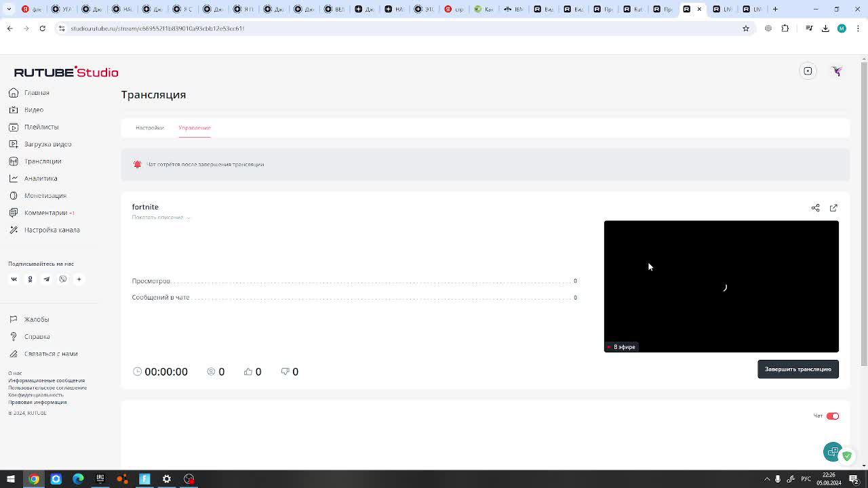Click the viewers counter icon
Screen dimensions: 868x488
[211, 371]
